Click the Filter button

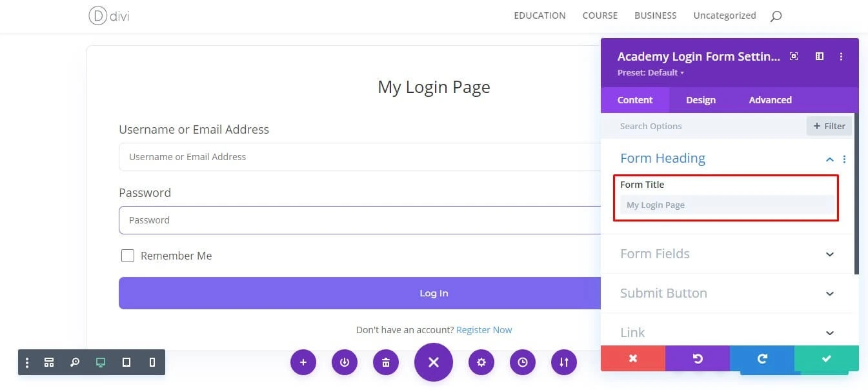829,126
